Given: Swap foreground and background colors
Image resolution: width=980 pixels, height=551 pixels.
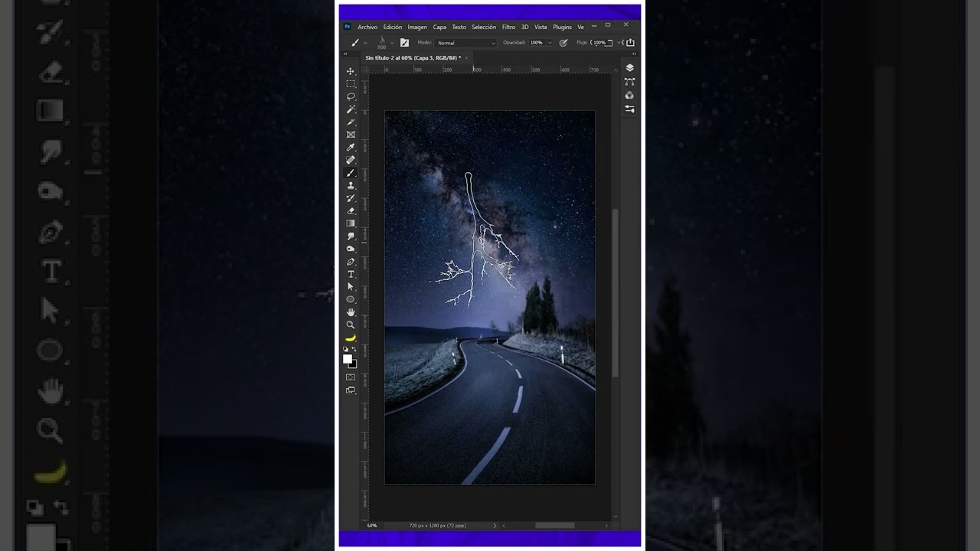Looking at the screenshot, I should (x=354, y=349).
